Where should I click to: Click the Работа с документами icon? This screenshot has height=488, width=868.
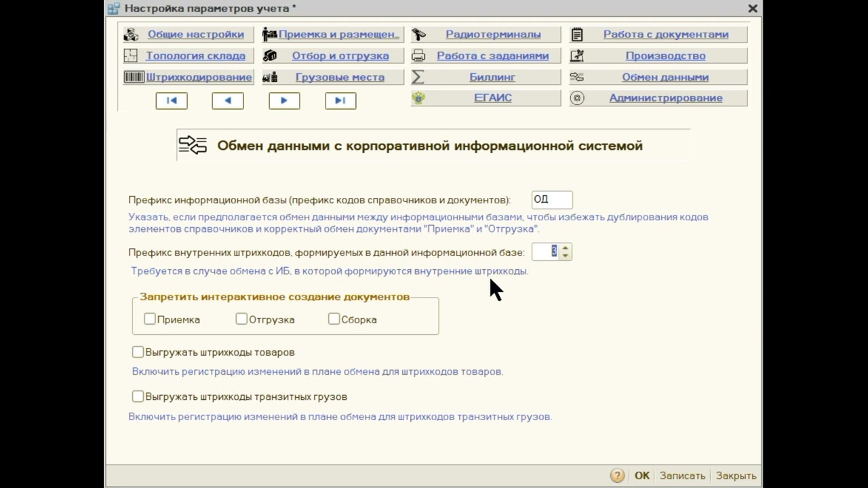[x=577, y=35]
